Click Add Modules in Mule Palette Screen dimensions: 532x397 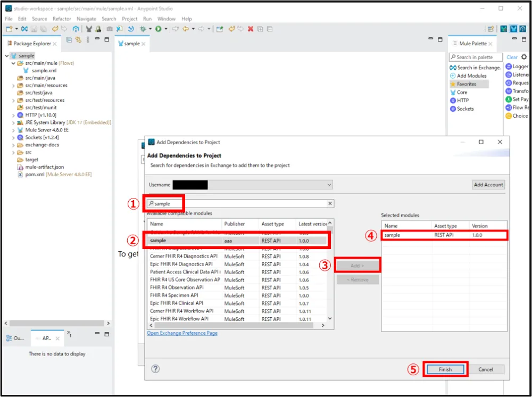click(x=468, y=76)
